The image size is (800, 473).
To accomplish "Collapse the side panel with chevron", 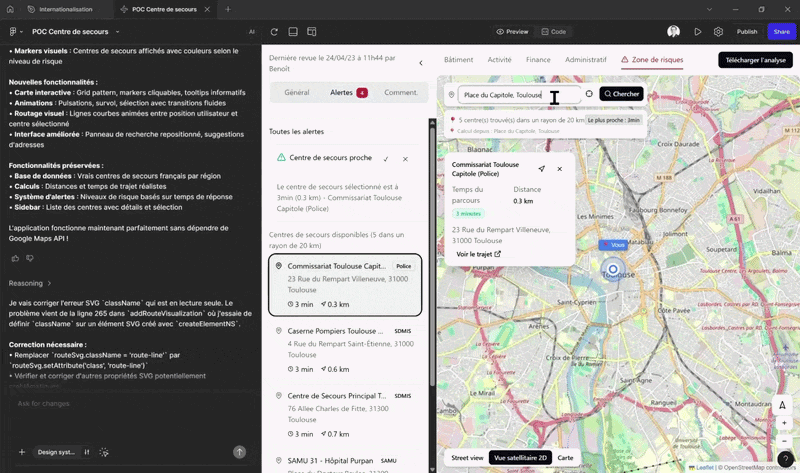I will (x=421, y=63).
